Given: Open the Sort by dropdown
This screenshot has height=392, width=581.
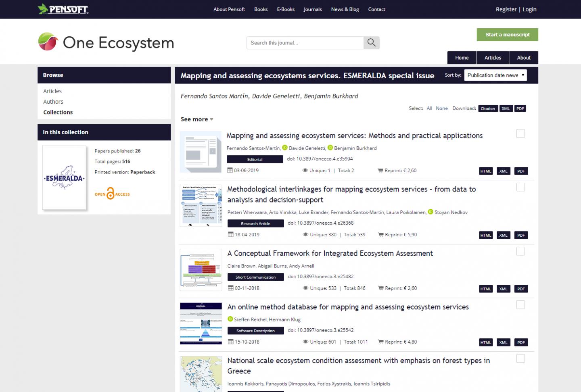Looking at the screenshot, I should (495, 75).
